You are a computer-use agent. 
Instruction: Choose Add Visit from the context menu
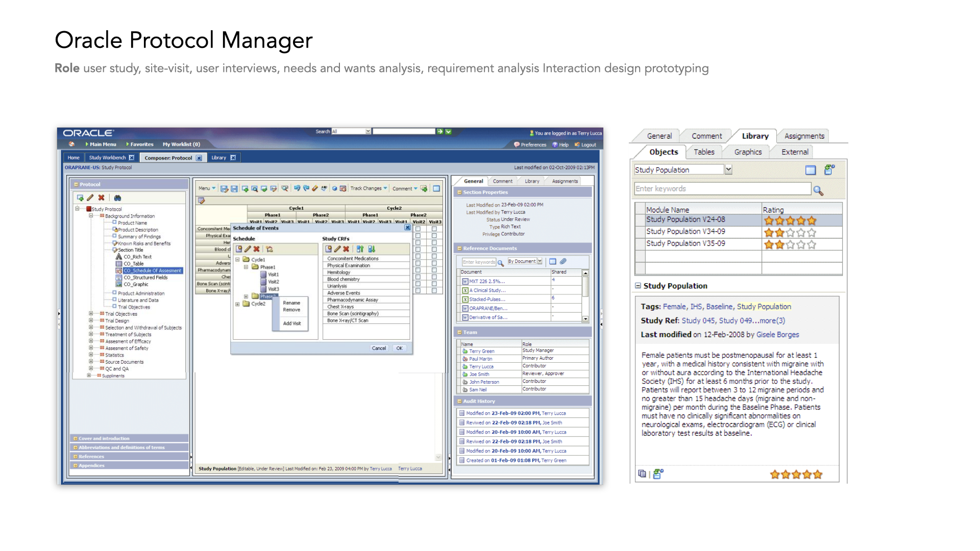(292, 323)
